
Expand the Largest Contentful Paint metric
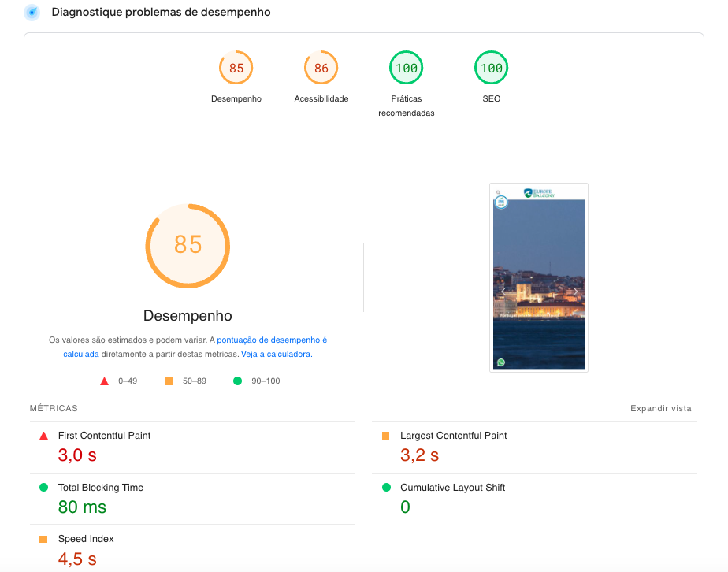(x=453, y=436)
